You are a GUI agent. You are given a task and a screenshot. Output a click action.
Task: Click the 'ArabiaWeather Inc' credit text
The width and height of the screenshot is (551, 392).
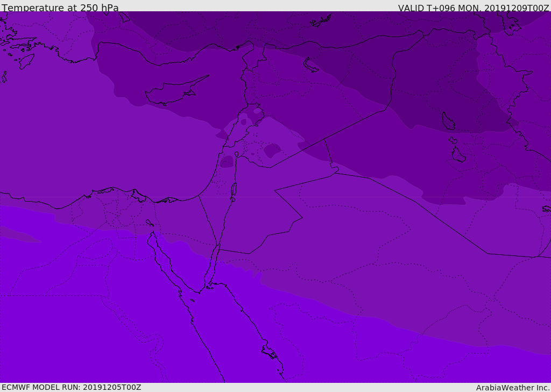513,388
